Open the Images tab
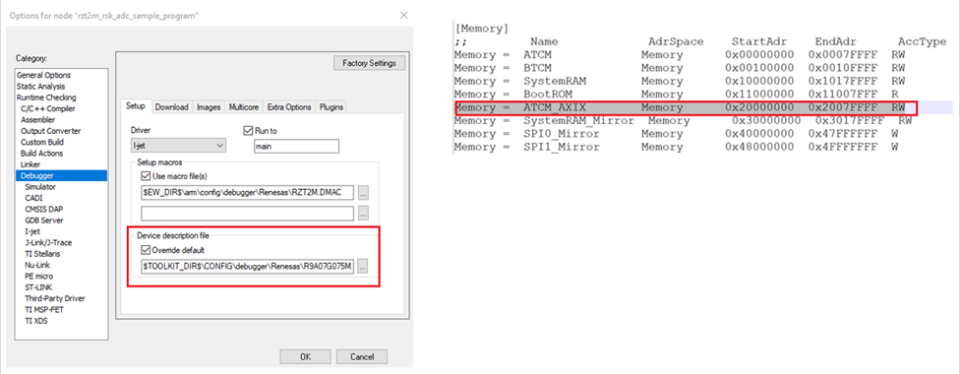This screenshot has height=374, width=960. [208, 107]
